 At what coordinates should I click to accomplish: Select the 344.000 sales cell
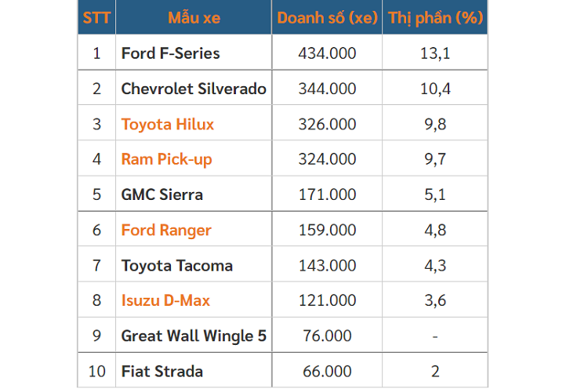click(x=327, y=89)
